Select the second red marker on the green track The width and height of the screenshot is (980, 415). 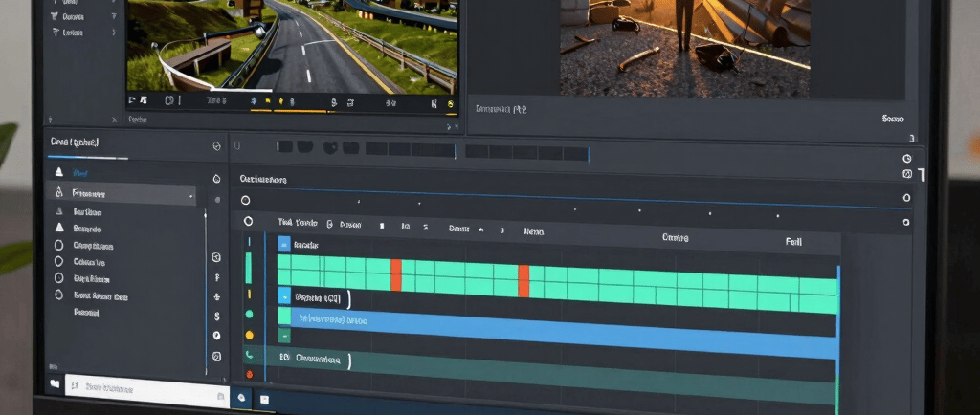coord(523,281)
